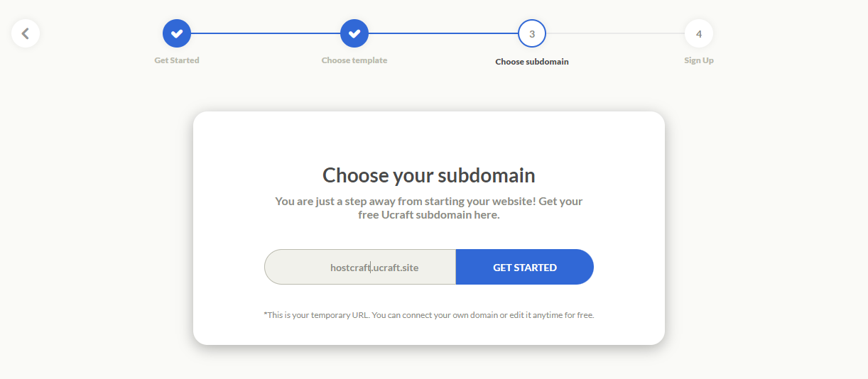
Task: Go back using the left chevron button
Action: coord(26,33)
